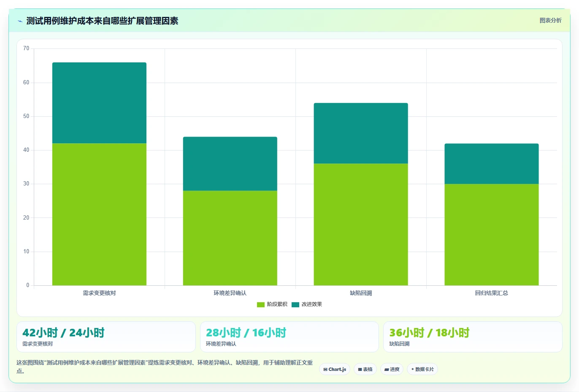Viewport: 579px width, 392px height.
Task: Click the 图表分析 label in the header
Action: 550,20
